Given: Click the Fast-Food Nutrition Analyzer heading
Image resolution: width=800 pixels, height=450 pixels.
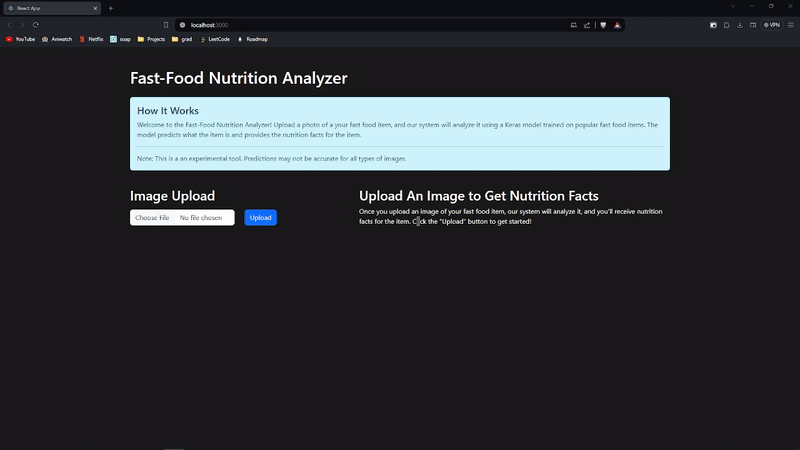Looking at the screenshot, I should 238,78.
